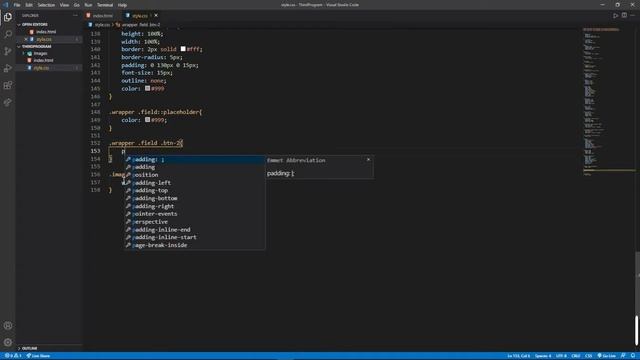Image resolution: width=640 pixels, height=360 pixels.
Task: Open editor More Actions ellipsis
Action: [633, 16]
